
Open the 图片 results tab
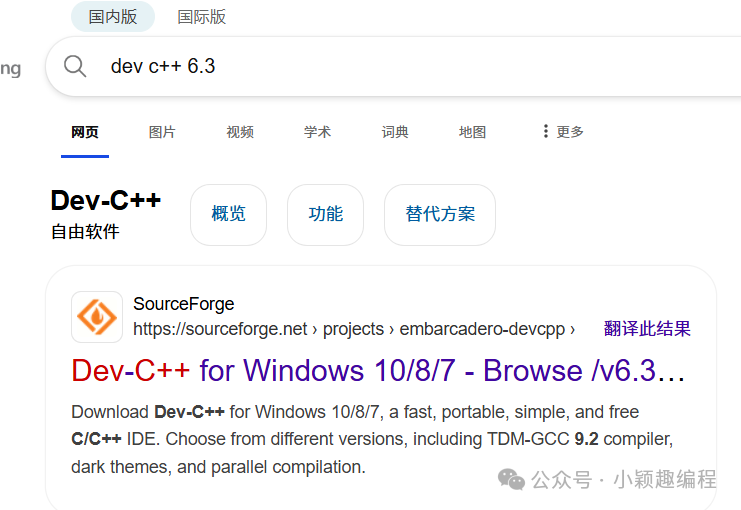(162, 132)
